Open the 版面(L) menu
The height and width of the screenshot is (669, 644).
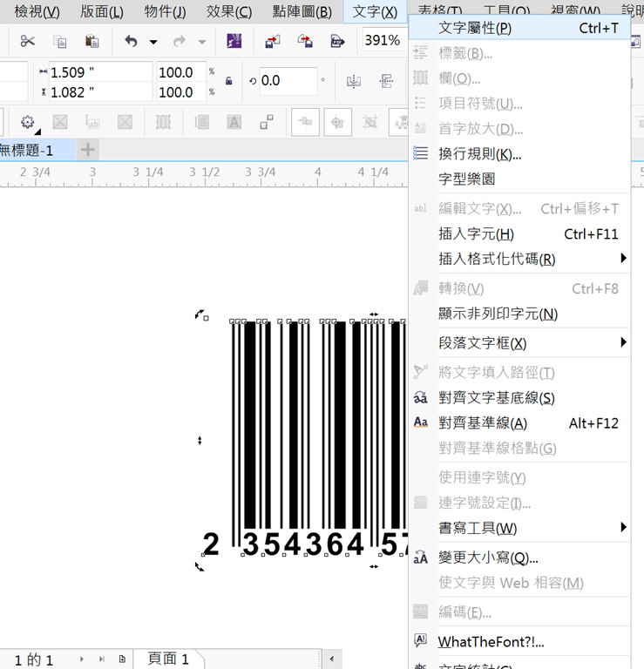[102, 11]
